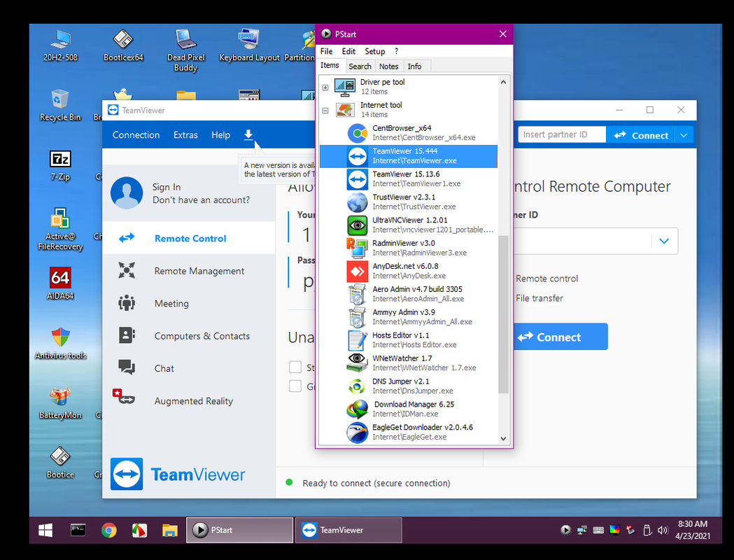Click Sign In link
This screenshot has height=560, width=734.
click(166, 188)
